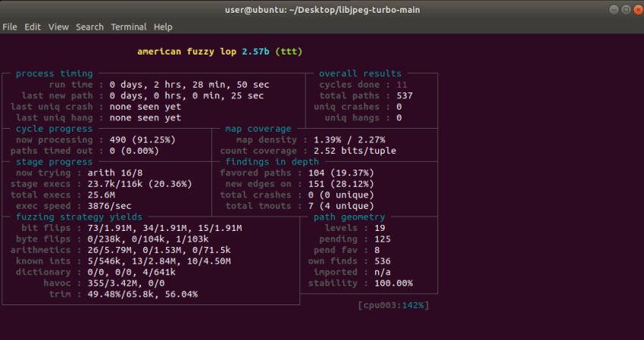Click total paths value '537'
644x340 pixels.
pyautogui.click(x=405, y=95)
